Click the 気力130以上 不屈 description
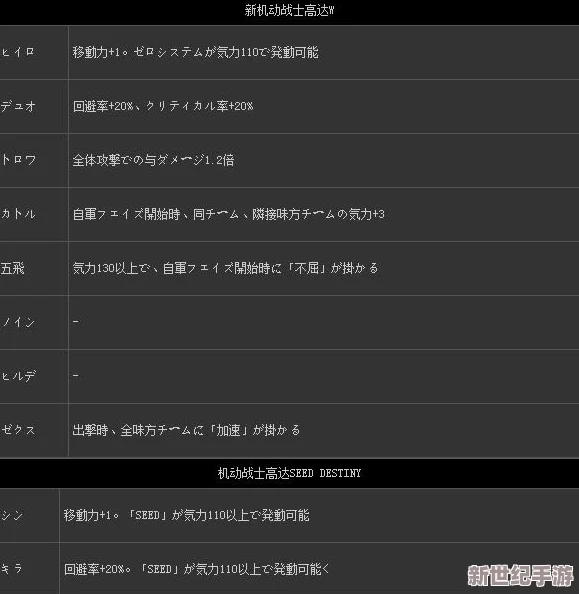 tap(225, 269)
